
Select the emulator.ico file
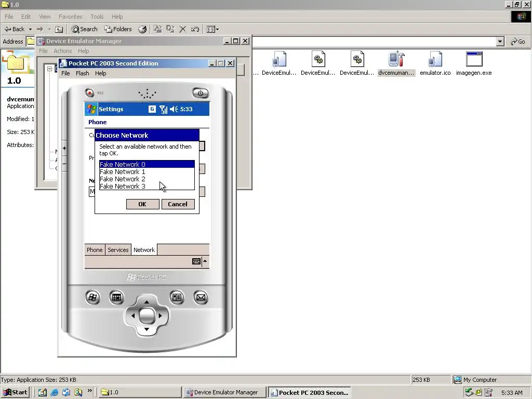(x=435, y=64)
